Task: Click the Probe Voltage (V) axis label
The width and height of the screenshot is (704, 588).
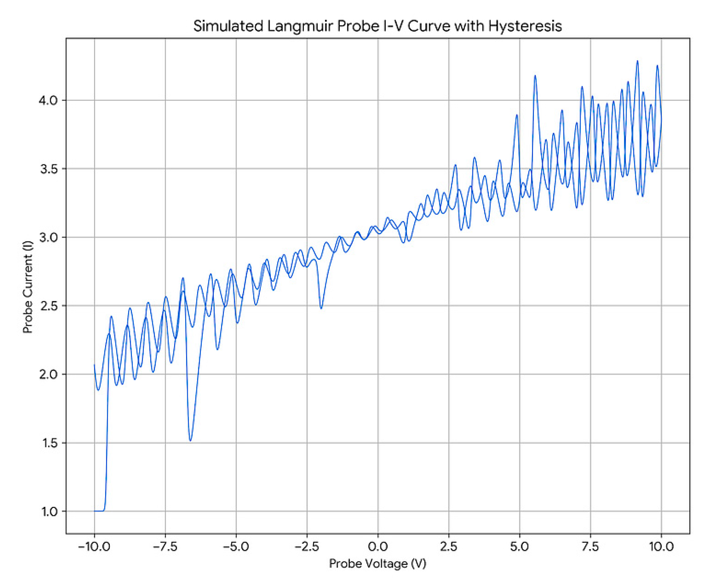Action: pos(378,563)
